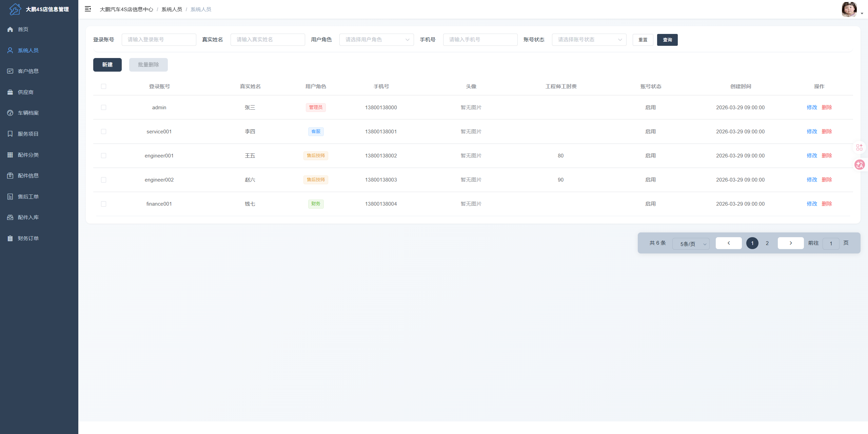Viewport: 868px width, 434px height.
Task: Click the 售后工单 document icon
Action: (10, 196)
